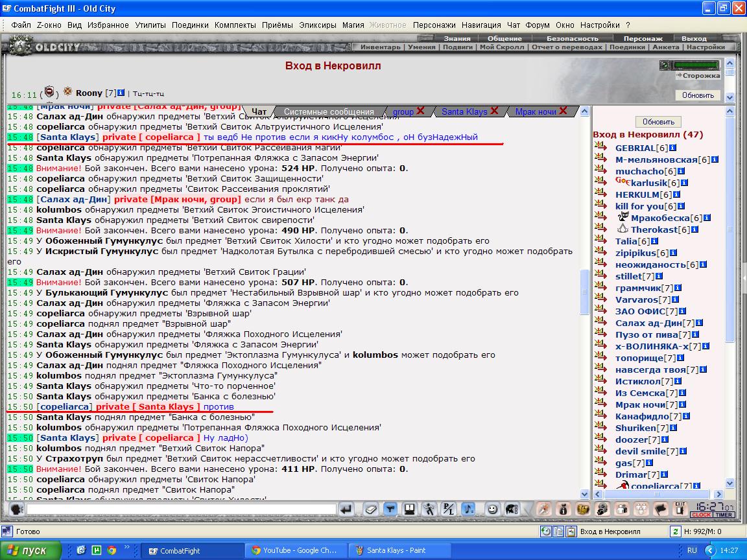Close the Мрак ночи tab

[563, 111]
